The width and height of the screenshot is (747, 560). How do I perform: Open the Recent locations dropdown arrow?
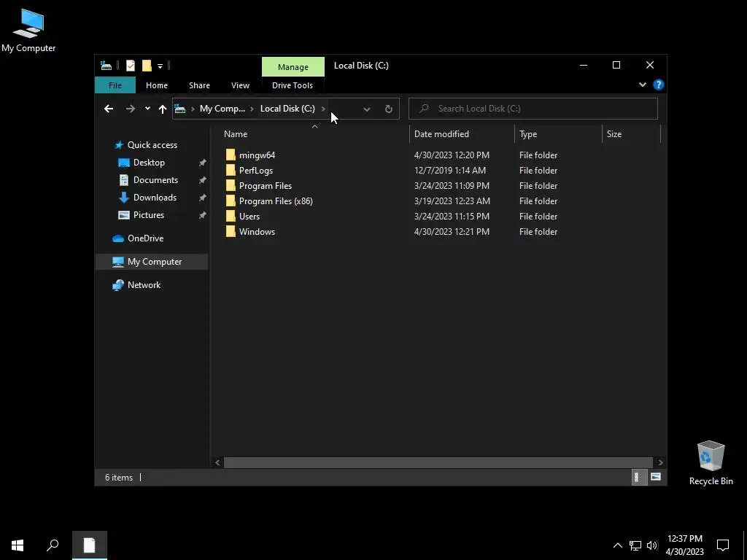(x=147, y=109)
